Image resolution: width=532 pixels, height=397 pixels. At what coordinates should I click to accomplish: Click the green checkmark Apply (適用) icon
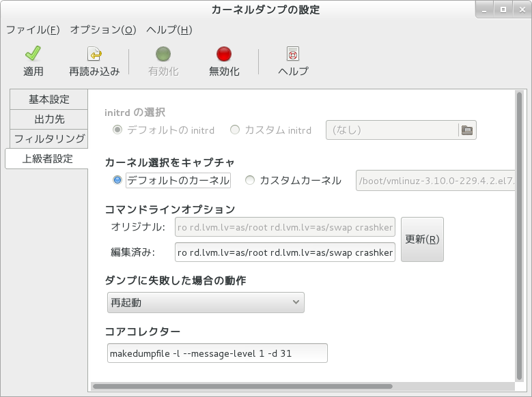(33, 55)
